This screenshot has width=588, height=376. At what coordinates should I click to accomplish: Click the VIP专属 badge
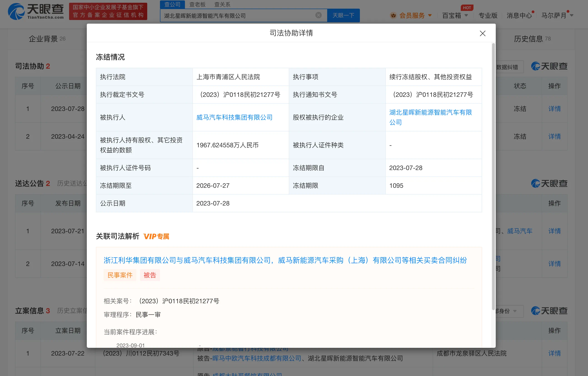click(x=156, y=236)
